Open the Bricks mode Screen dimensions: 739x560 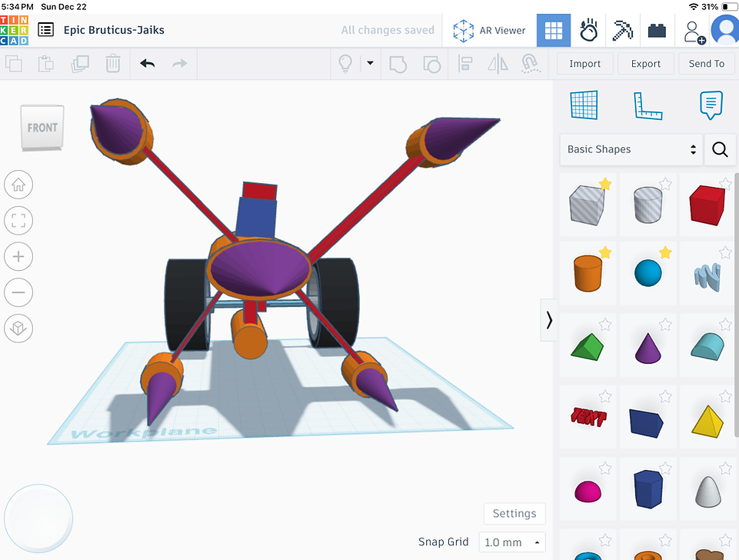657,31
